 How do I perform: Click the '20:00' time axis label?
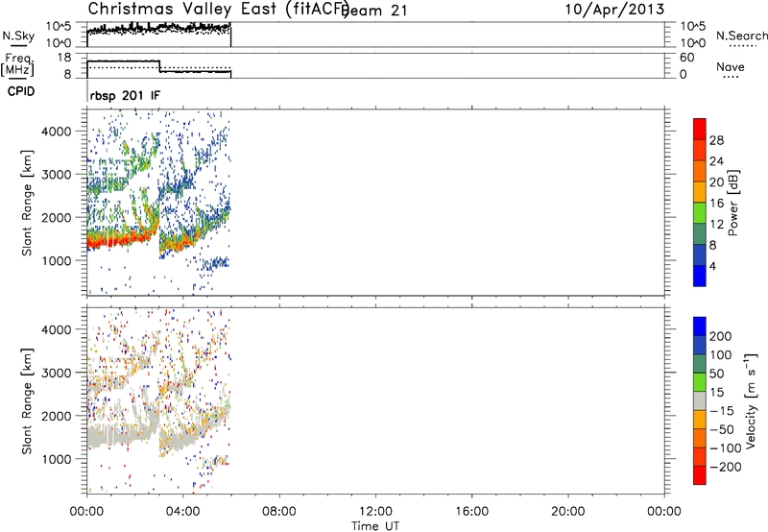[x=567, y=512]
